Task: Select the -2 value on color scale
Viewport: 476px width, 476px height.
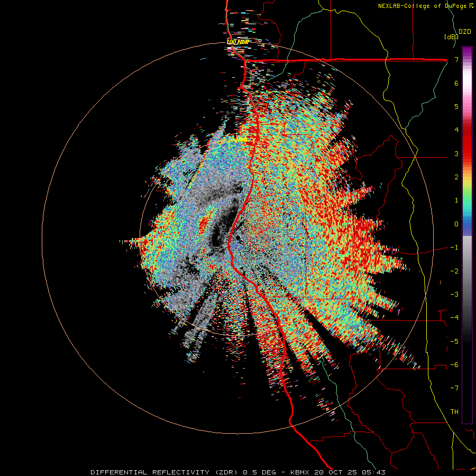Action: pos(454,271)
